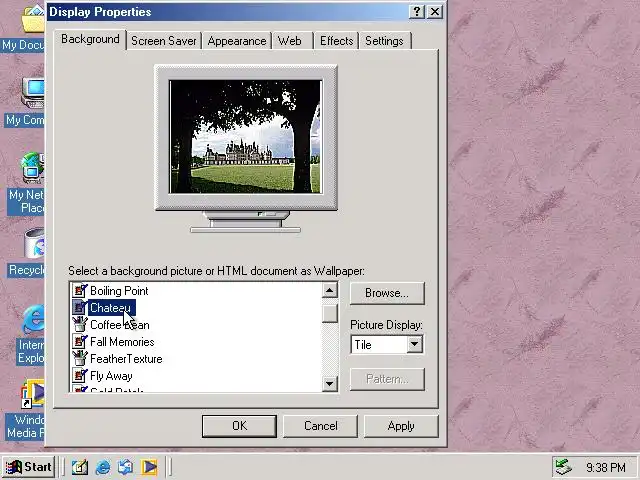This screenshot has height=480, width=640.
Task: Select "Boiling Point" in wallpaper list
Action: point(119,291)
